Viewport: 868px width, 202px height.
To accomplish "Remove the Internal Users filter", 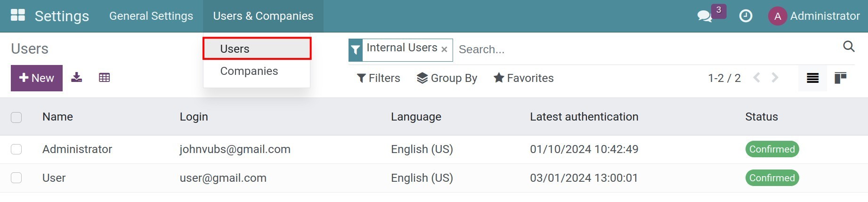I will (444, 49).
